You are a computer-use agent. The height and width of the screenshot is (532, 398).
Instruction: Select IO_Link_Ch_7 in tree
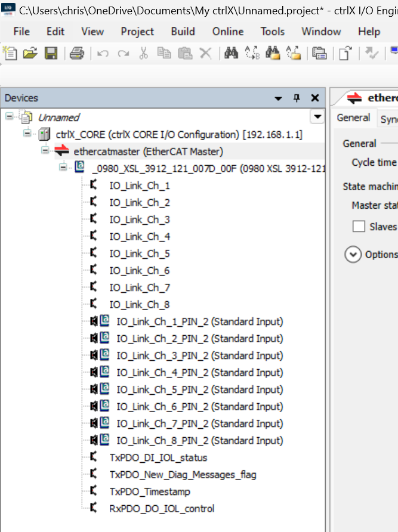140,287
